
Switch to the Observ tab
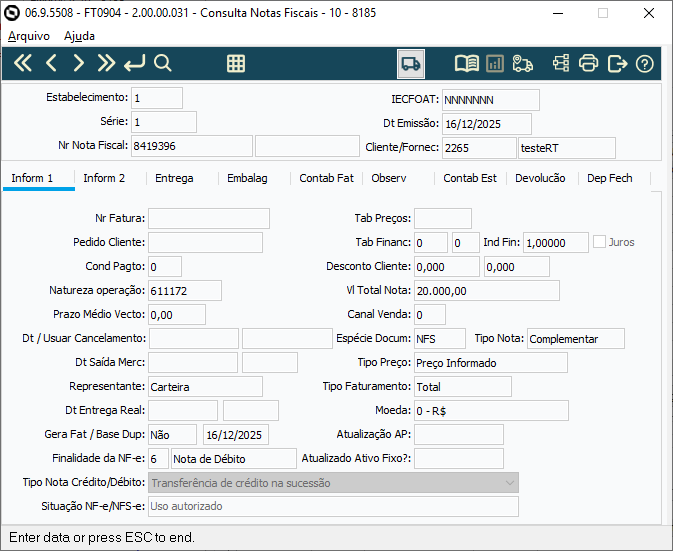click(388, 178)
